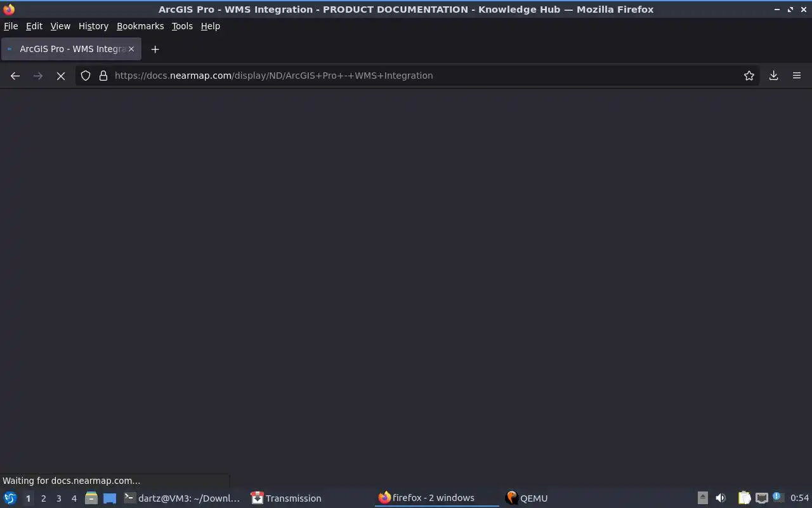Stop loading the current page
Screen dimensions: 812x508
pyautogui.click(x=61, y=76)
